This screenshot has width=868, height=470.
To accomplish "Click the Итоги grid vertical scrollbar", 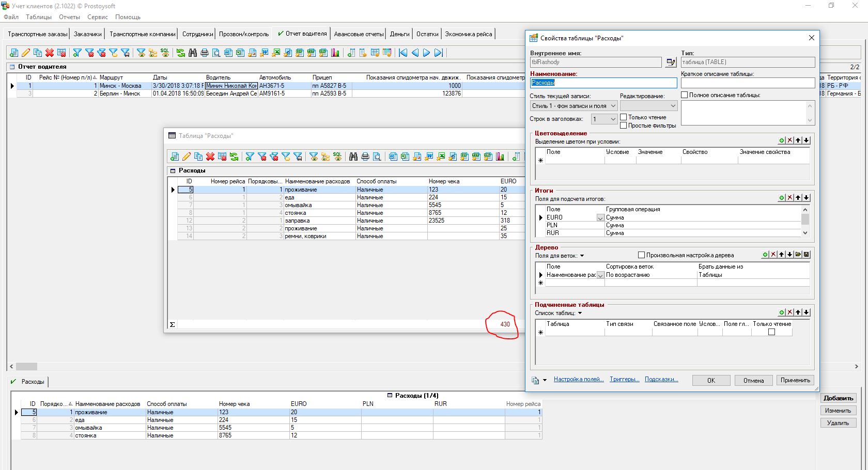I will tap(805, 221).
